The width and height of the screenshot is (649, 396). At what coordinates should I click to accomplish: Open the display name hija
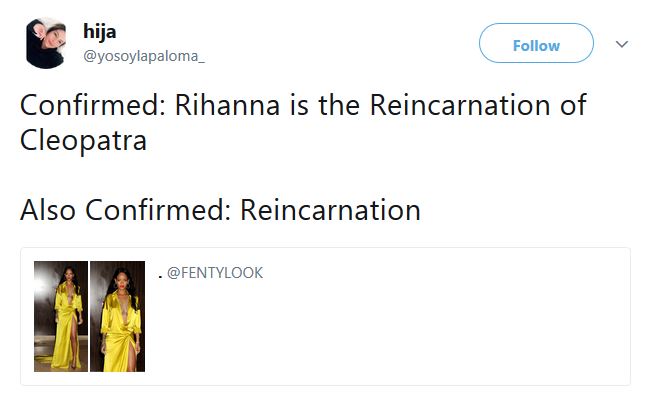(x=99, y=31)
